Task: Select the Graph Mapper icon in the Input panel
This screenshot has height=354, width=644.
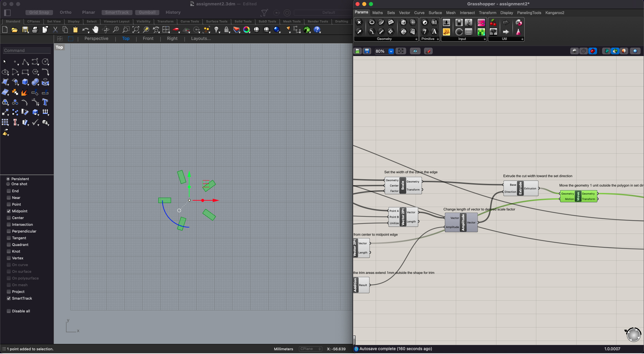Action: pyautogui.click(x=446, y=32)
